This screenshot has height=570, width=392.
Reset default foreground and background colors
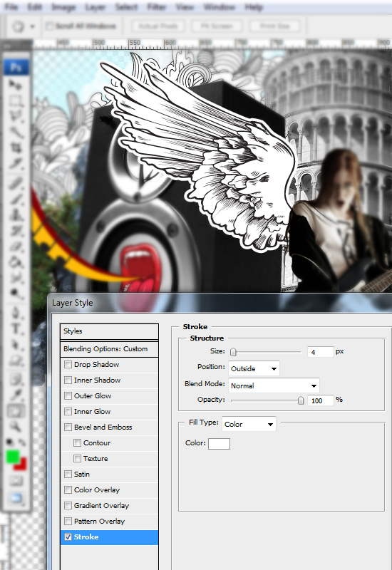pyautogui.click(x=10, y=442)
